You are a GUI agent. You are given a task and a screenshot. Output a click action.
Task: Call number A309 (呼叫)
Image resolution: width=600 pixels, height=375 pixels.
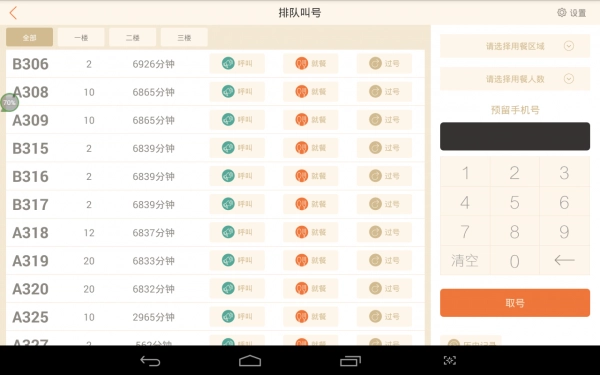[x=237, y=119]
